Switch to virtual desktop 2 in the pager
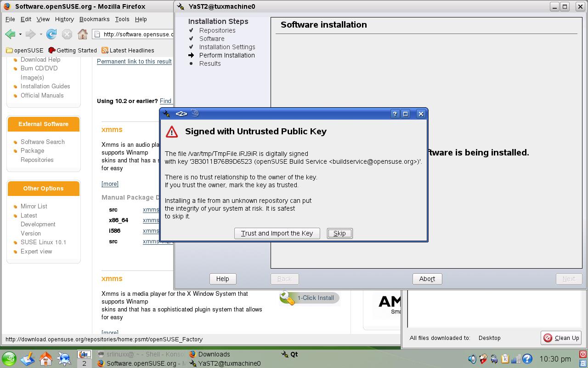 [84, 363]
